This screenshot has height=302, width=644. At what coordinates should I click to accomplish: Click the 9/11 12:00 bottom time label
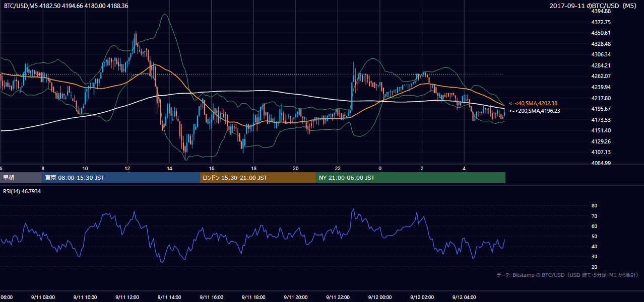[127, 297]
